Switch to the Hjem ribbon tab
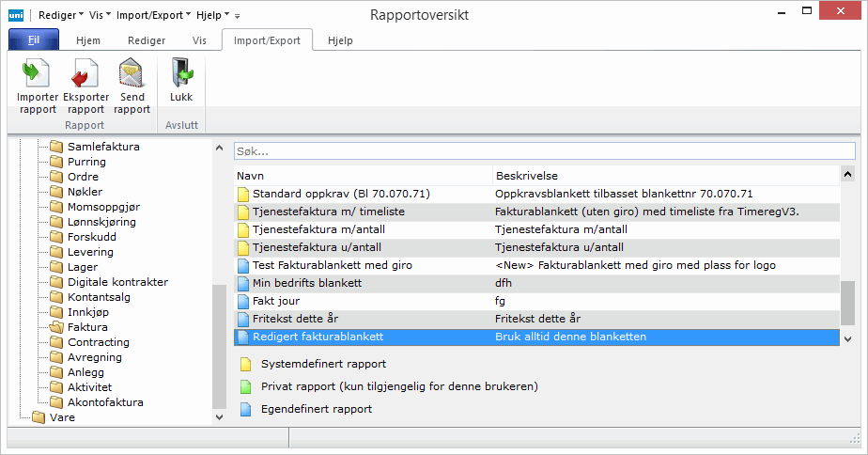This screenshot has height=455, width=868. (87, 41)
